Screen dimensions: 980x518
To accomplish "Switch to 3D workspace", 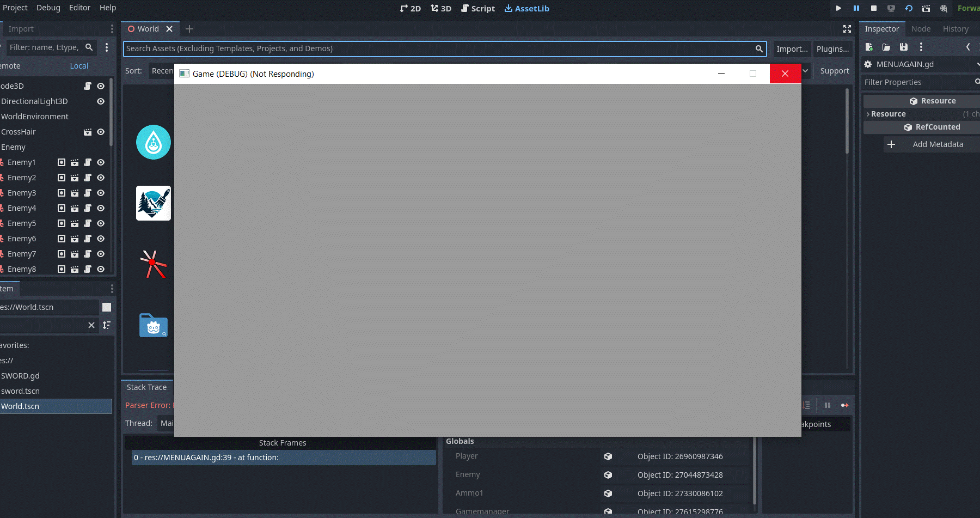I will tap(441, 8).
